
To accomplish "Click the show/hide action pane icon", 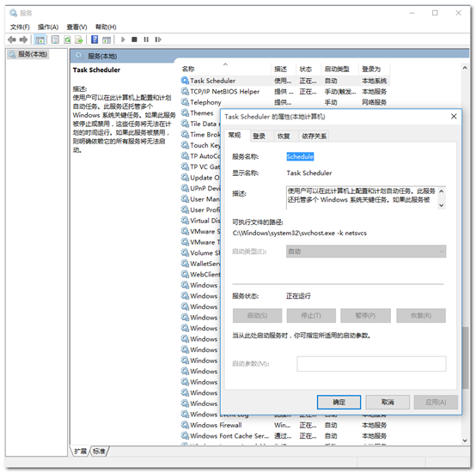I will (x=107, y=39).
